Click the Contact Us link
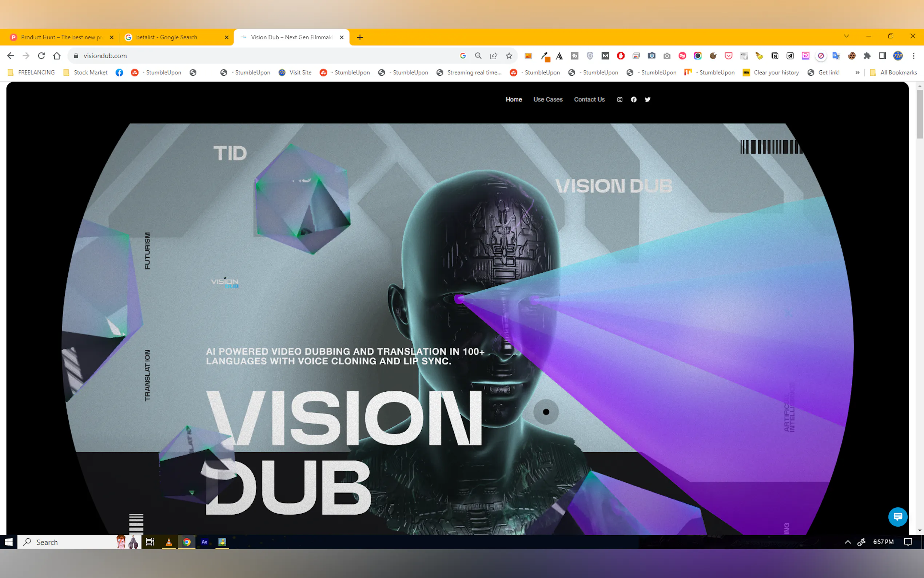924x578 pixels. click(589, 99)
